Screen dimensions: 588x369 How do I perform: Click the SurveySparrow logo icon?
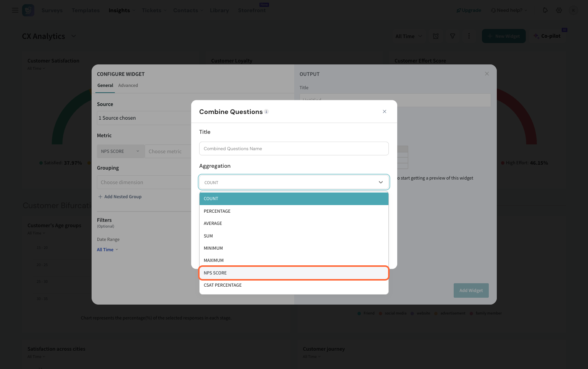(x=28, y=10)
